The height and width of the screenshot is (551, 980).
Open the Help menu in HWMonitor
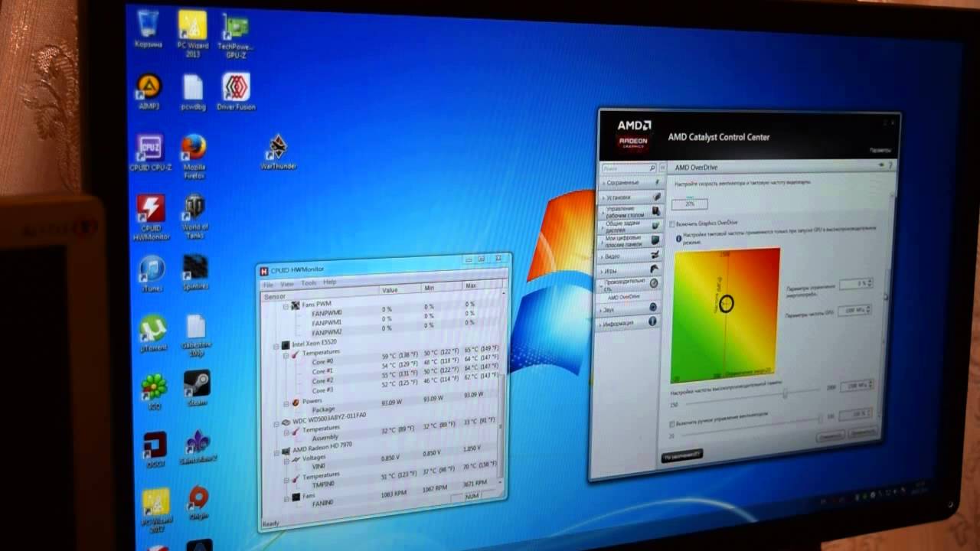point(330,282)
